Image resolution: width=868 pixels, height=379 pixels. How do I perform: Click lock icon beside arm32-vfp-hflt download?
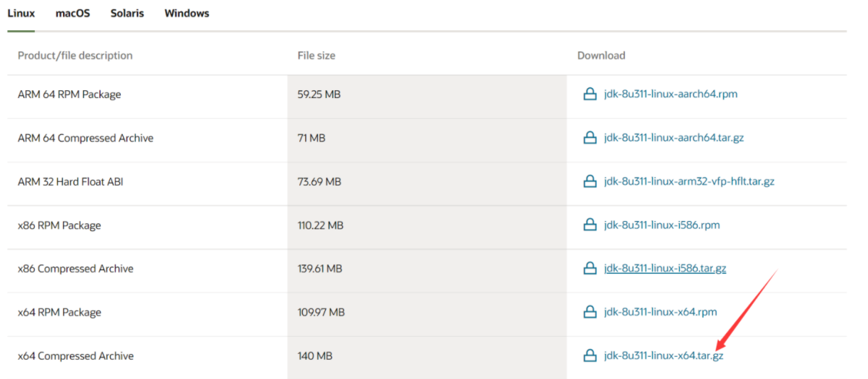tap(589, 182)
